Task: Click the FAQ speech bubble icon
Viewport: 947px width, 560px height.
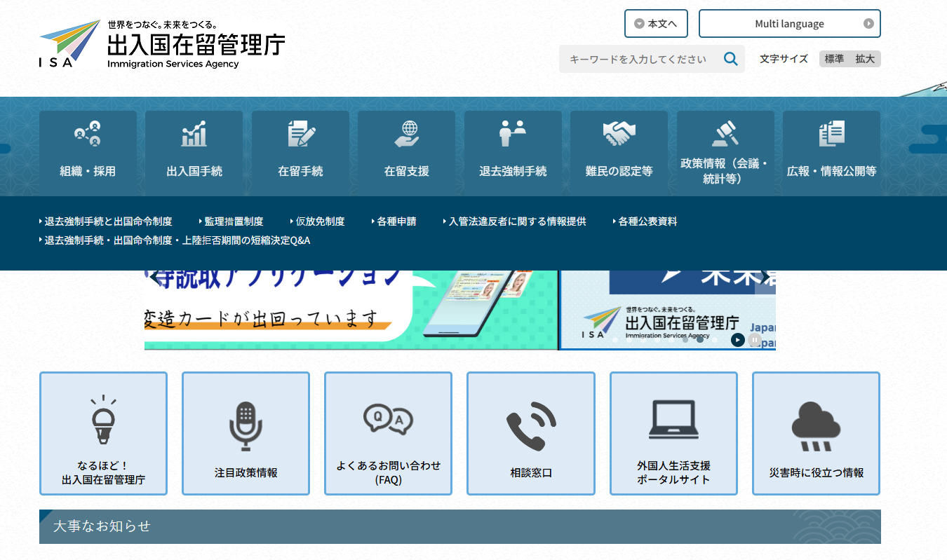Action: click(x=387, y=419)
